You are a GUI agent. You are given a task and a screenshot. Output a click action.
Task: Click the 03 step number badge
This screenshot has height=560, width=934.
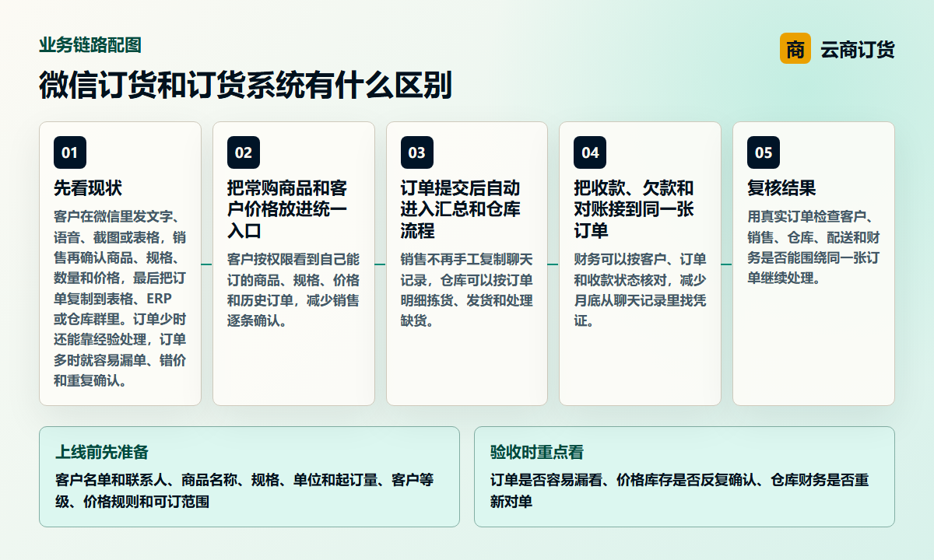[417, 152]
